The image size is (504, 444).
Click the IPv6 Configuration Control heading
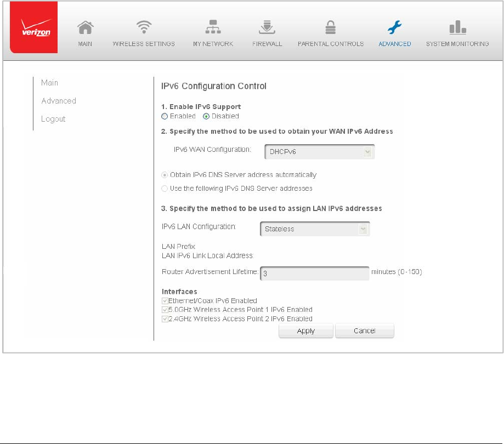click(214, 86)
